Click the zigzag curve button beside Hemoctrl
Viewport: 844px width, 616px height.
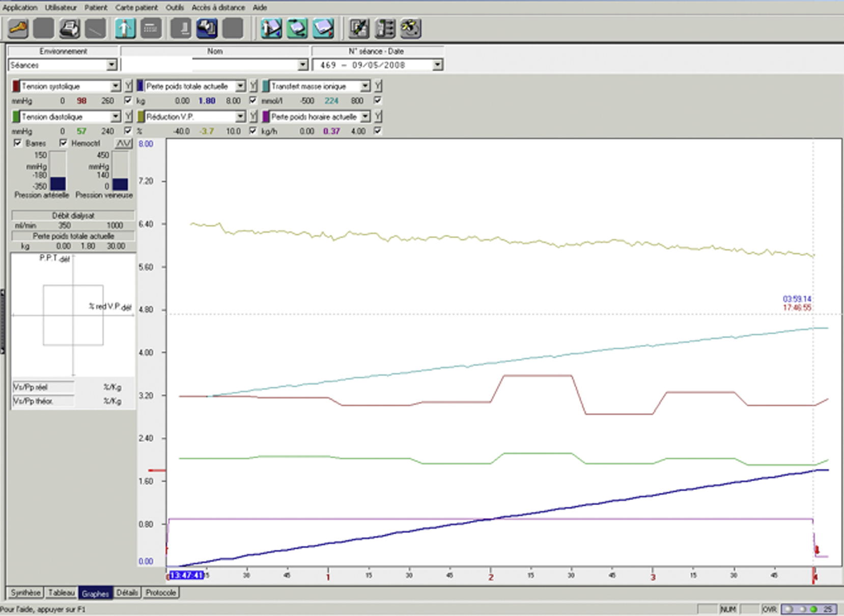point(123,143)
